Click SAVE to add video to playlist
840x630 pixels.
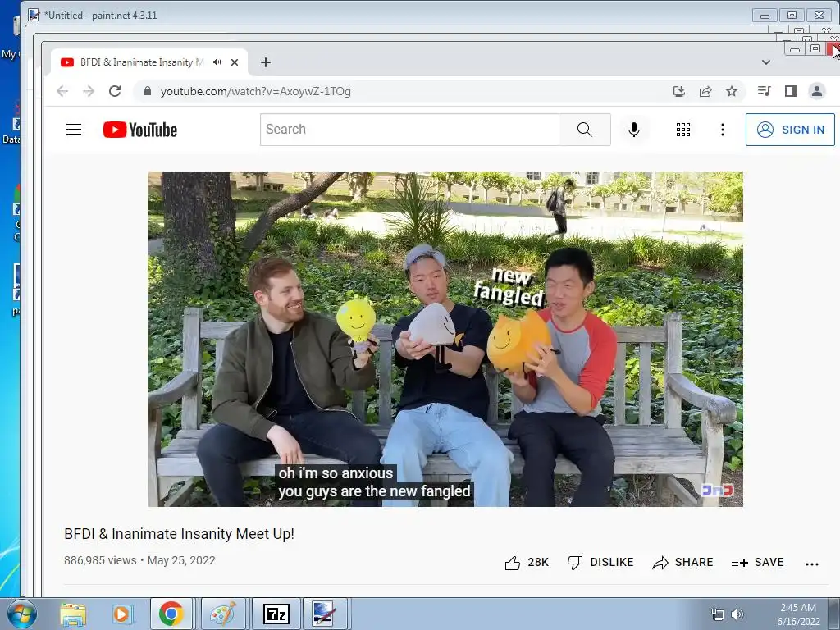(757, 563)
